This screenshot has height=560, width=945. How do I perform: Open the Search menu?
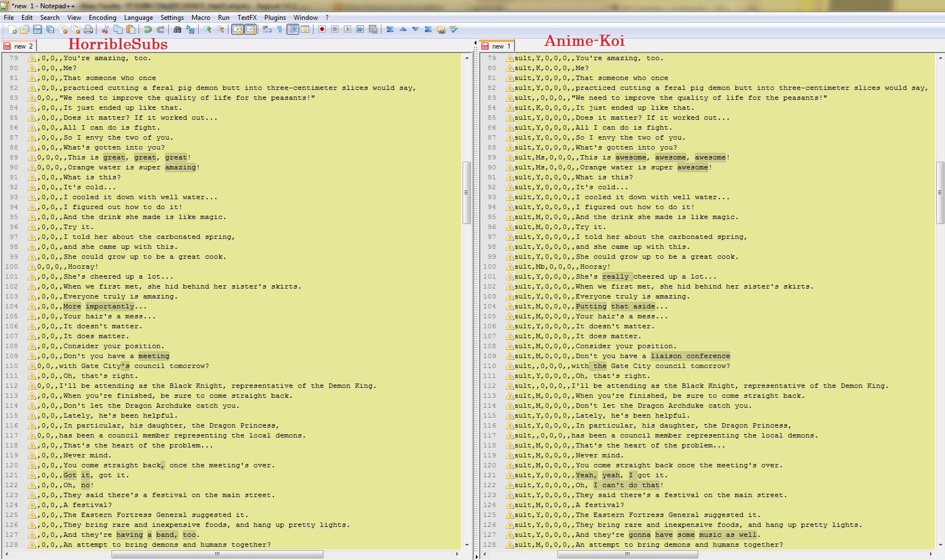(50, 18)
